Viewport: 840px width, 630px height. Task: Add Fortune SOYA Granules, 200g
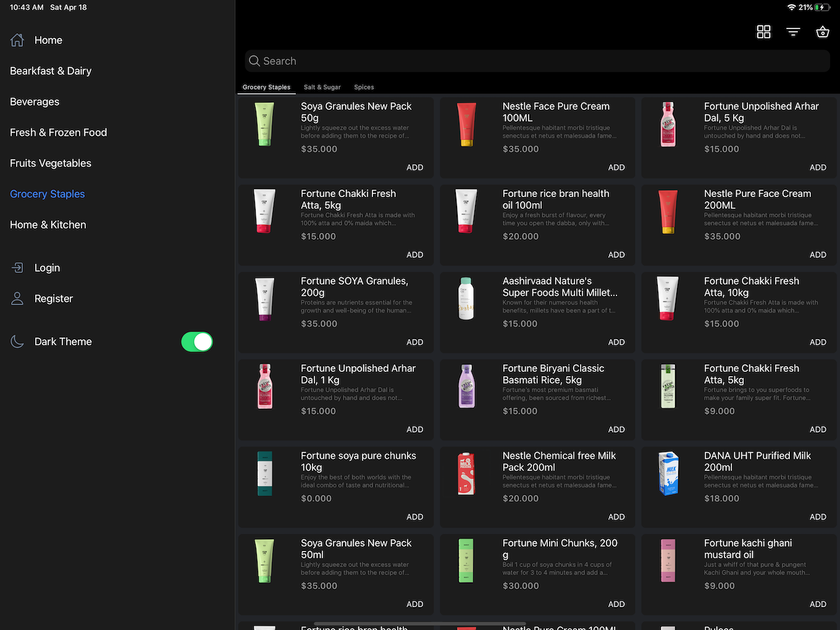[x=414, y=342]
